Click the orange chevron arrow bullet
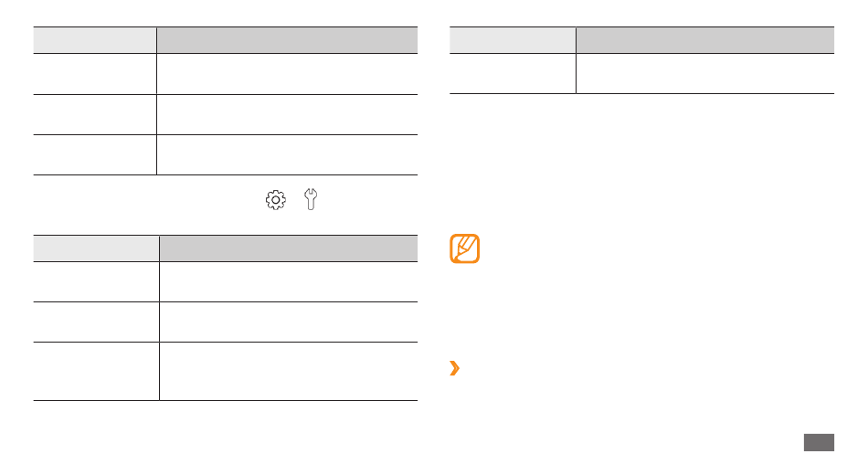 tap(454, 368)
